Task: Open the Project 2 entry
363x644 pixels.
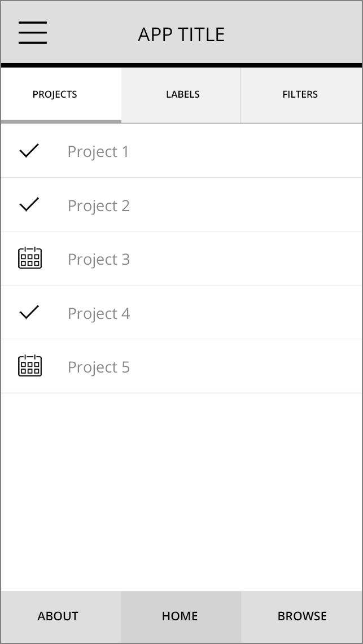Action: tap(99, 205)
